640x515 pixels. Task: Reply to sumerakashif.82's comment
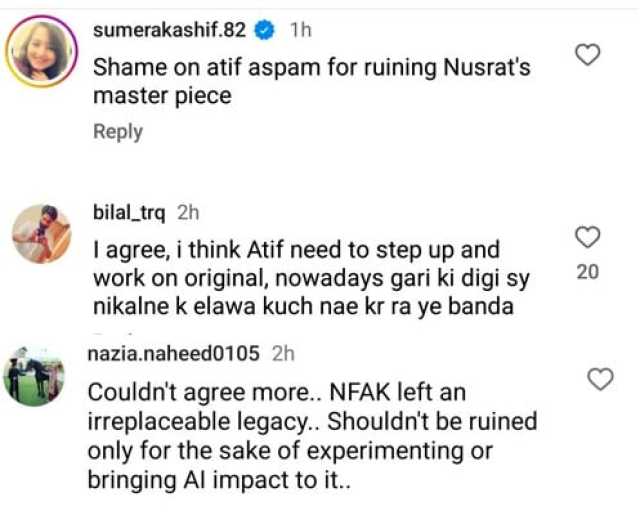[118, 132]
